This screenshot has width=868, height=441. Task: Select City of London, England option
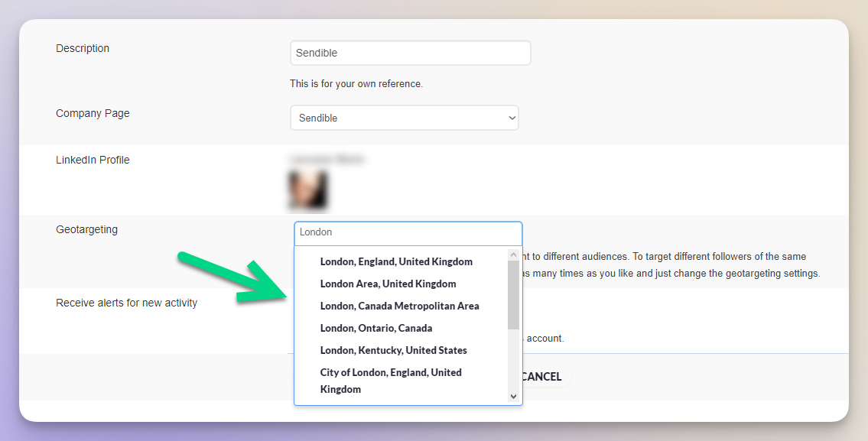pos(391,381)
